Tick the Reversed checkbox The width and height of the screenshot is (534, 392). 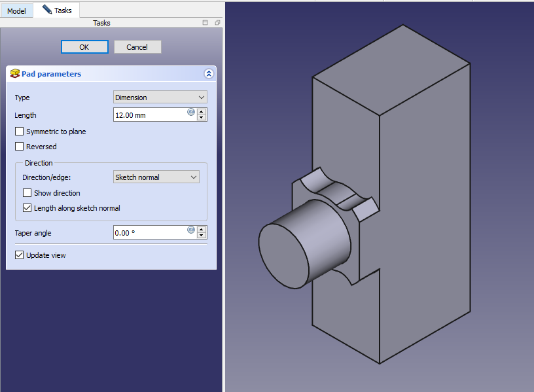coord(20,147)
